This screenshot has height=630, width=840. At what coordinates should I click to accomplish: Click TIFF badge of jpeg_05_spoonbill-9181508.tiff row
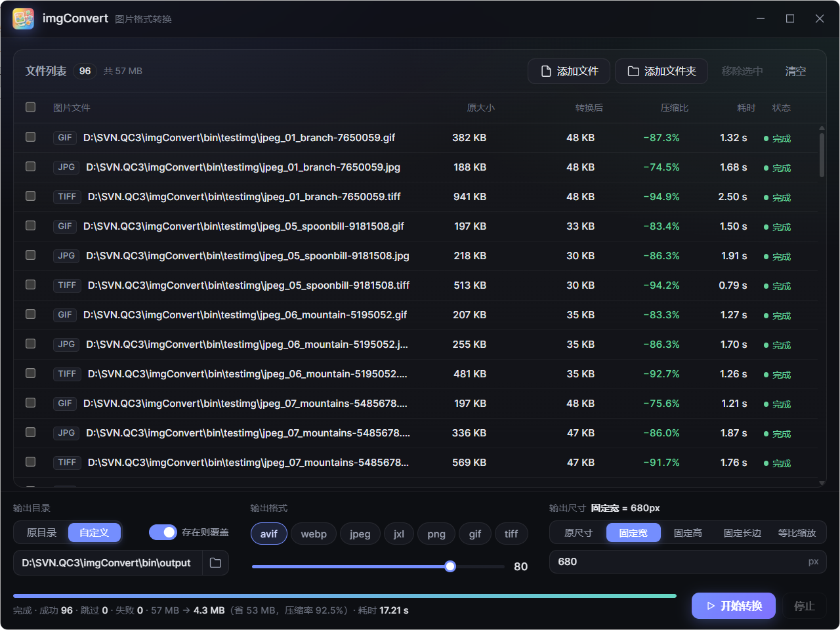coord(67,285)
